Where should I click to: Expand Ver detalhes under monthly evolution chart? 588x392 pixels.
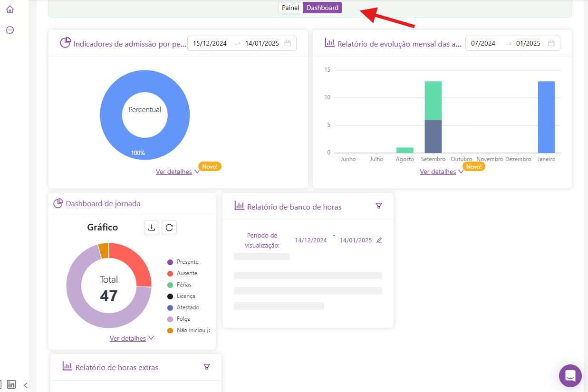(438, 172)
